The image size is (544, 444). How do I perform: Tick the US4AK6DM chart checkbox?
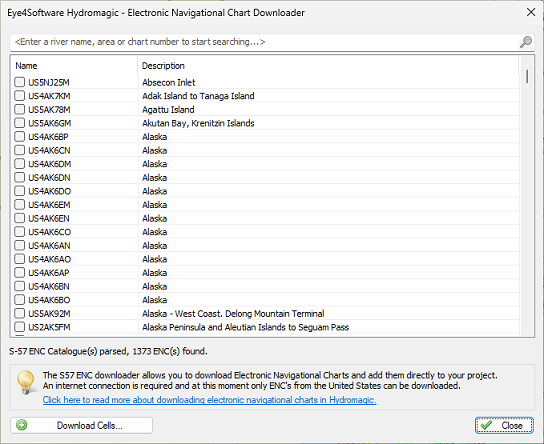pyautogui.click(x=19, y=164)
